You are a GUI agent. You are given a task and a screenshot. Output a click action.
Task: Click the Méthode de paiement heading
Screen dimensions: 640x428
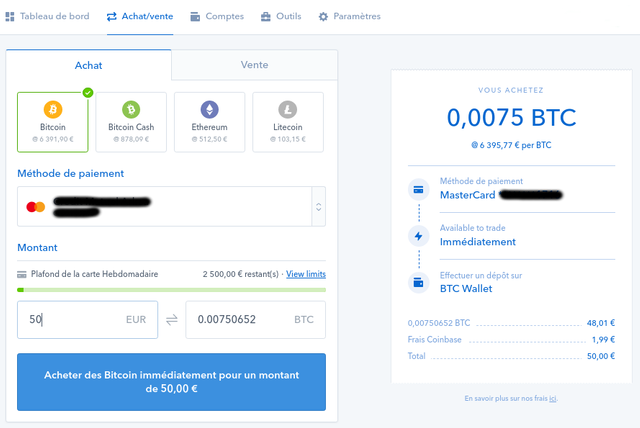point(71,173)
